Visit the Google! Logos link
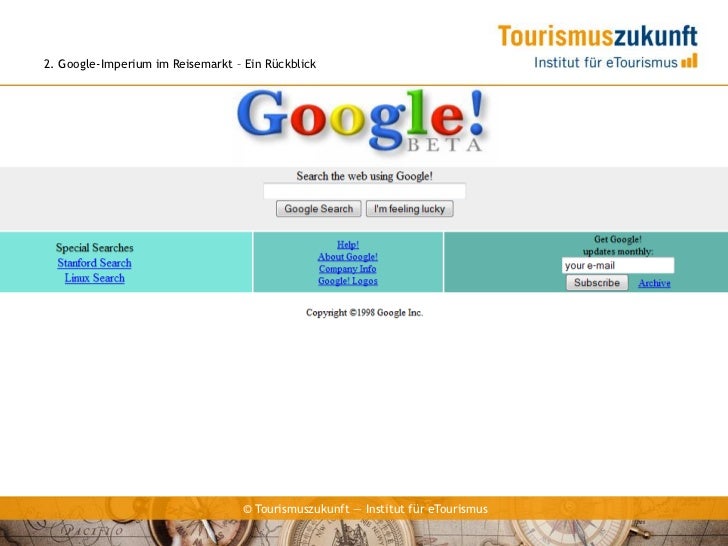The image size is (728, 546). 348,281
